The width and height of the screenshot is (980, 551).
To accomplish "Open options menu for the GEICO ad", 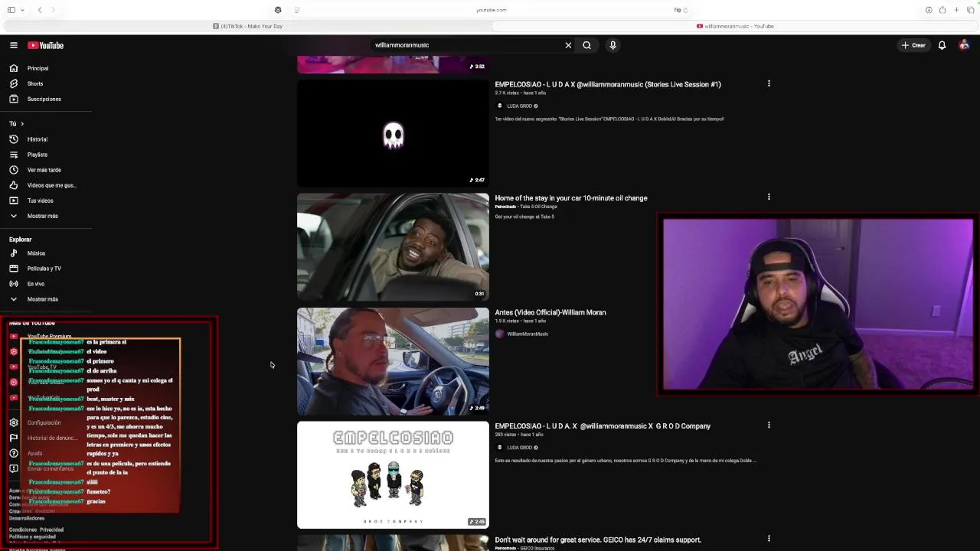I will click(x=769, y=538).
